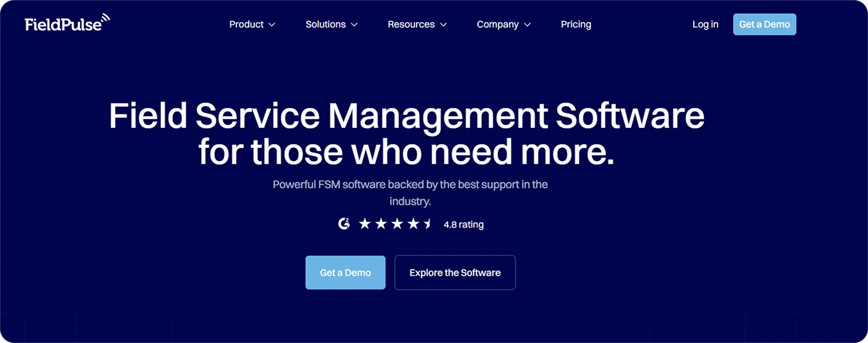Click the Explore the Software button

tap(455, 272)
